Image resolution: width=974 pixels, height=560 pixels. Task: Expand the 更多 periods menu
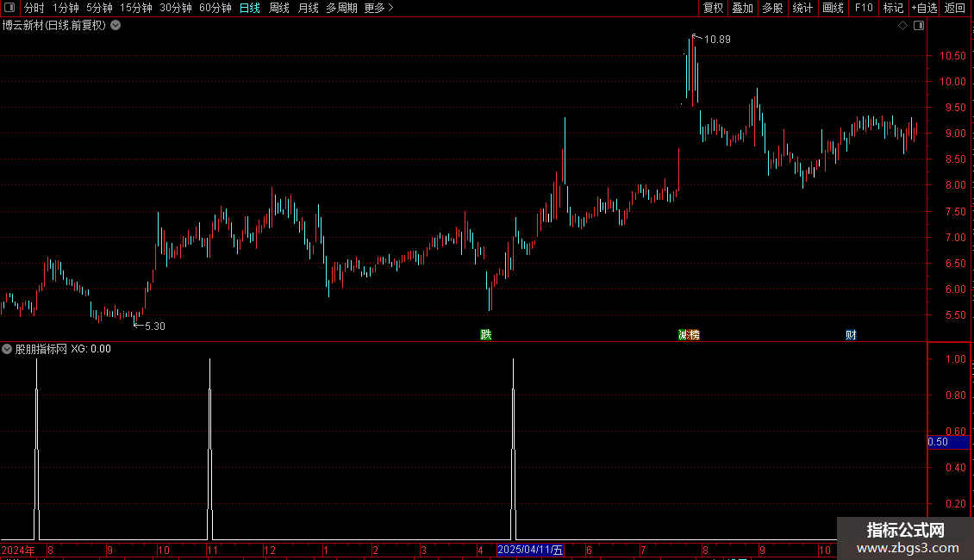(379, 8)
